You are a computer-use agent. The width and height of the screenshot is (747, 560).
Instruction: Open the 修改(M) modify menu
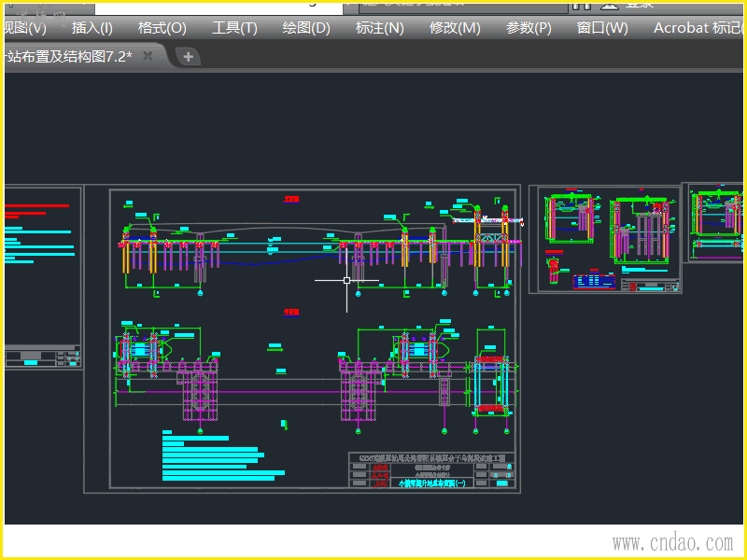pos(455,28)
